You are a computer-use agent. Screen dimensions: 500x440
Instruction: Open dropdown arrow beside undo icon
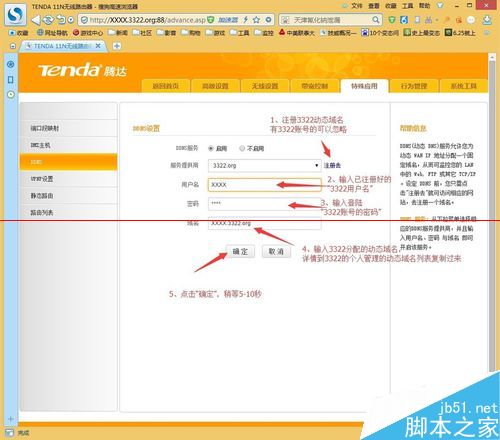(70, 20)
